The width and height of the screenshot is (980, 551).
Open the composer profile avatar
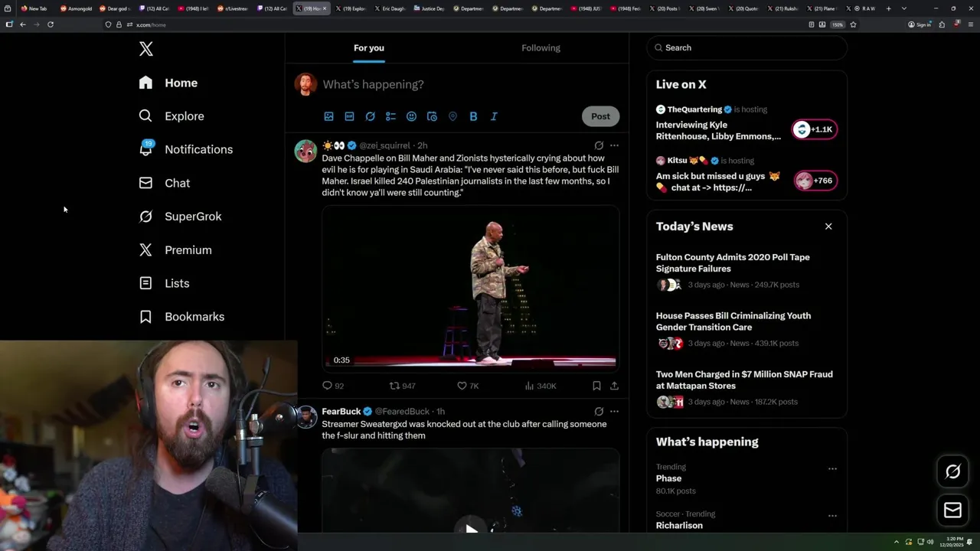coord(305,84)
